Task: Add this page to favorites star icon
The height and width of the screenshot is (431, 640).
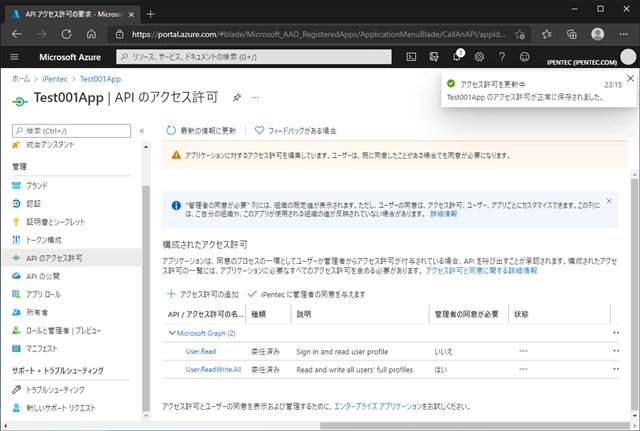Action: (x=520, y=34)
